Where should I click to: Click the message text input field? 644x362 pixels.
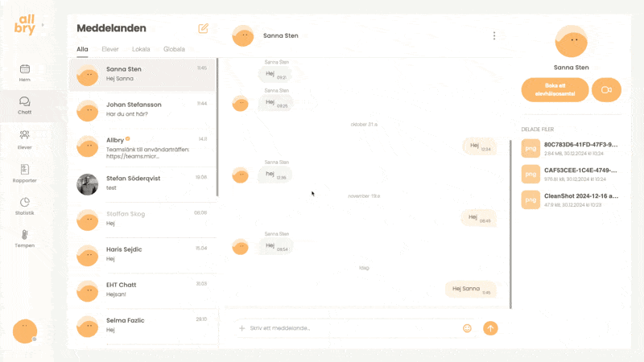pos(350,328)
